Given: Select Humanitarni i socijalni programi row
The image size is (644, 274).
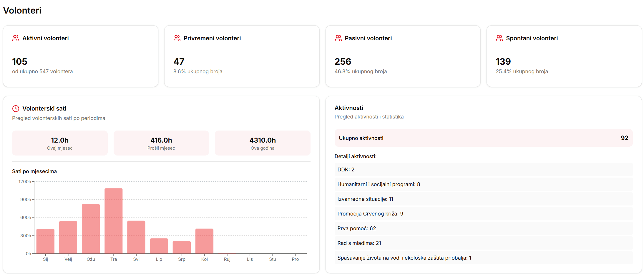Looking at the screenshot, I should (483, 184).
